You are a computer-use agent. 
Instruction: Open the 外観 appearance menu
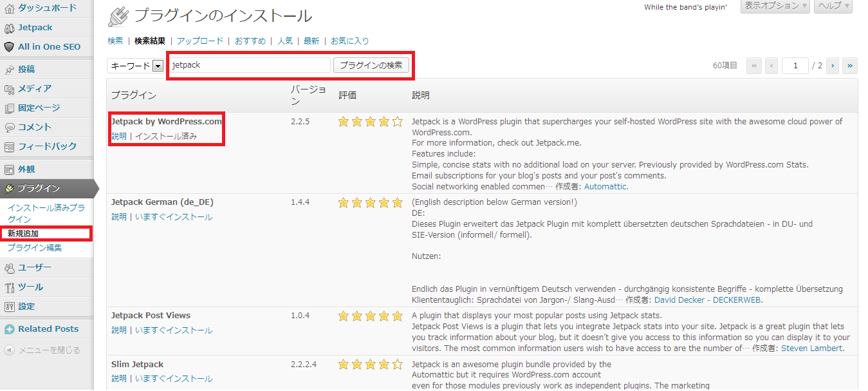(x=26, y=169)
